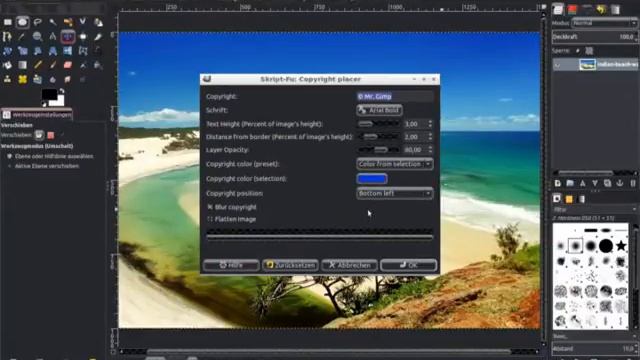Image resolution: width=640 pixels, height=360 pixels.
Task: Enable the Flatten image checkbox
Action: [210, 219]
